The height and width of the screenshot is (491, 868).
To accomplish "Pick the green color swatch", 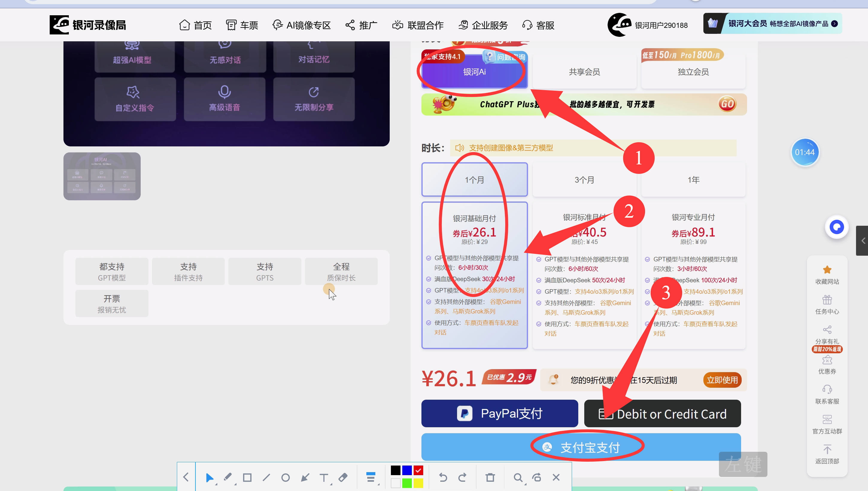I will [x=407, y=483].
